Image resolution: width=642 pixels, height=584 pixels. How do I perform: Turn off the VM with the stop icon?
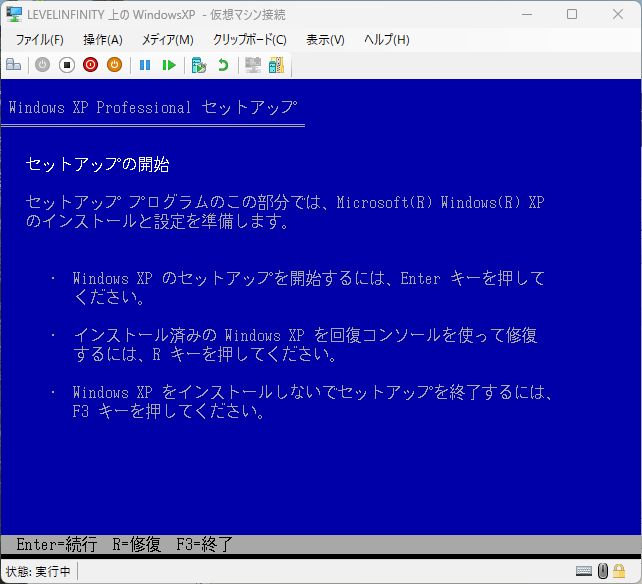pyautogui.click(x=67, y=65)
